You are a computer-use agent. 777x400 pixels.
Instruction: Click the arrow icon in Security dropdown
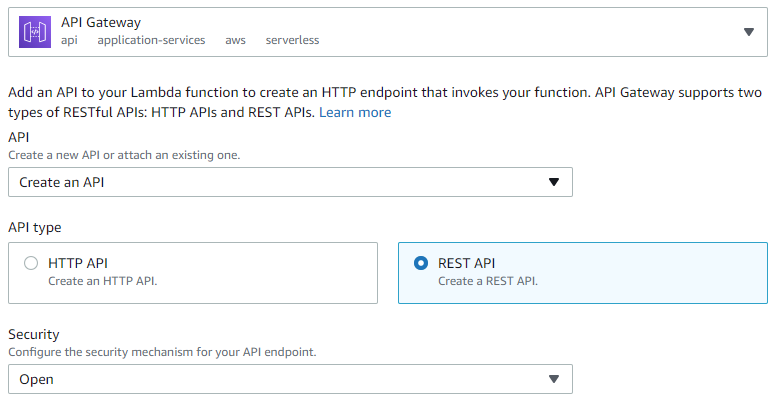[x=554, y=379]
